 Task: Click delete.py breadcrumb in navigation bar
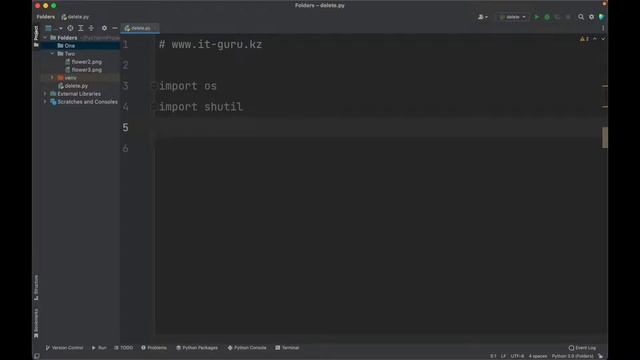[75, 17]
